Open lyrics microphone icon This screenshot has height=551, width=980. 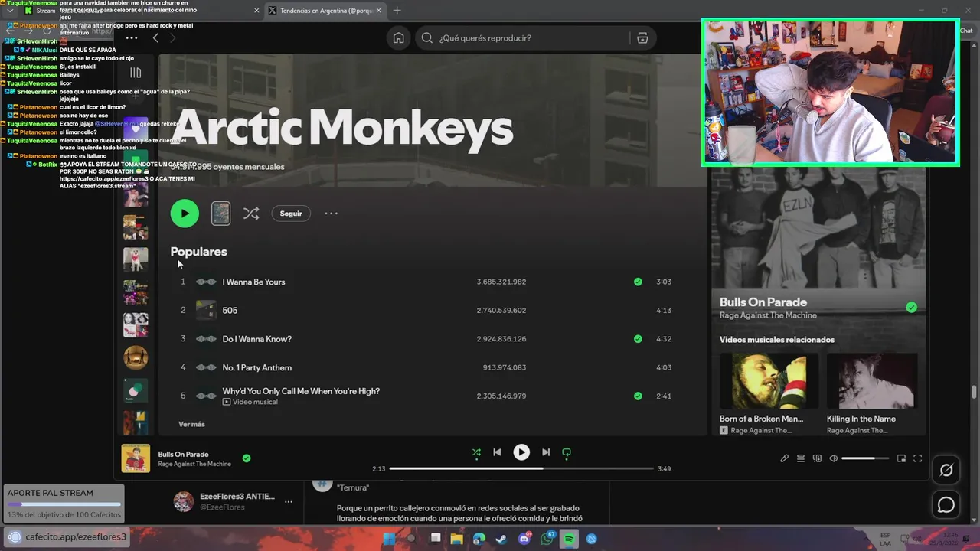[x=784, y=458]
